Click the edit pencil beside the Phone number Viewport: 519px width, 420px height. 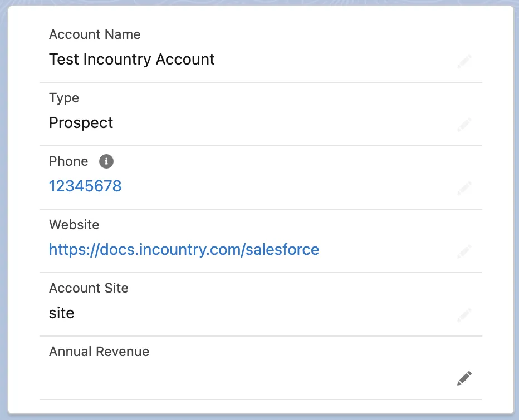[x=464, y=188]
